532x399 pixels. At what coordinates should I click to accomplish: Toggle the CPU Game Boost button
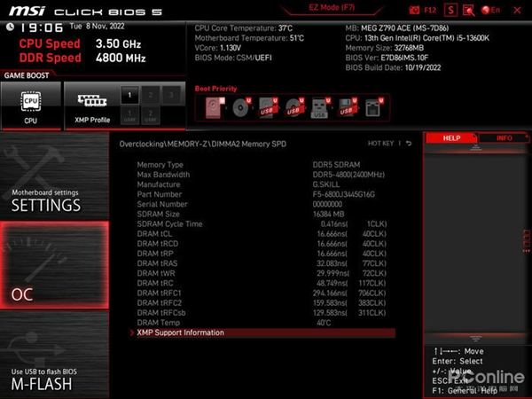click(31, 106)
